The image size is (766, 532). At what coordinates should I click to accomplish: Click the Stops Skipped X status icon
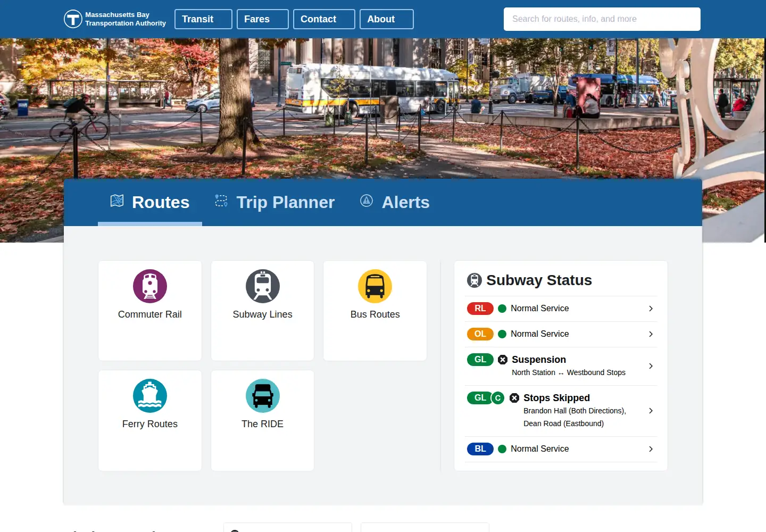(x=514, y=398)
